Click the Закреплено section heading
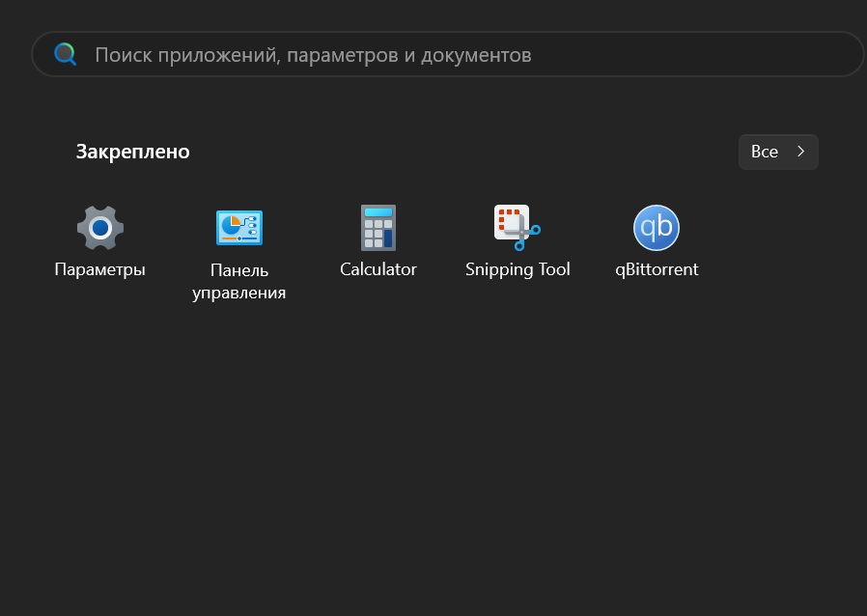 click(x=132, y=152)
